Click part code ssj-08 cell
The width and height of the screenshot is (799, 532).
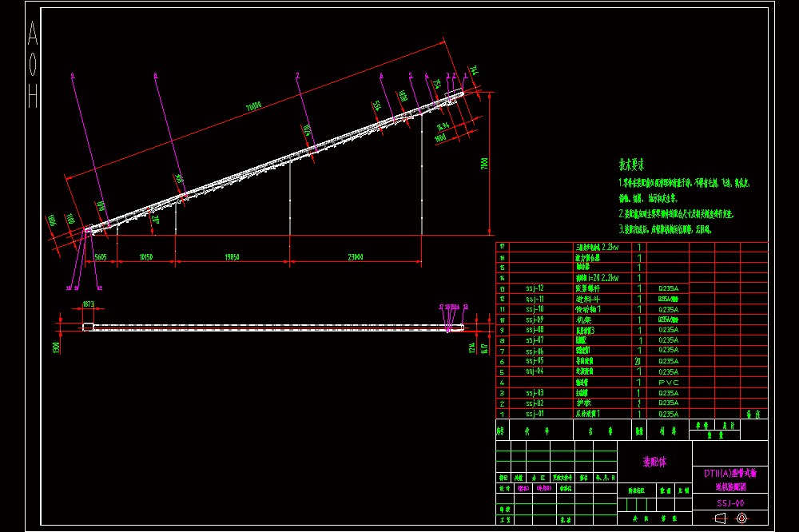(535, 330)
